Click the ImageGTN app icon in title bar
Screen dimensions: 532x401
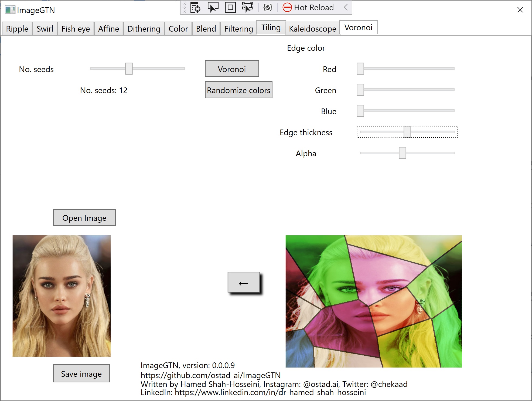(x=10, y=10)
